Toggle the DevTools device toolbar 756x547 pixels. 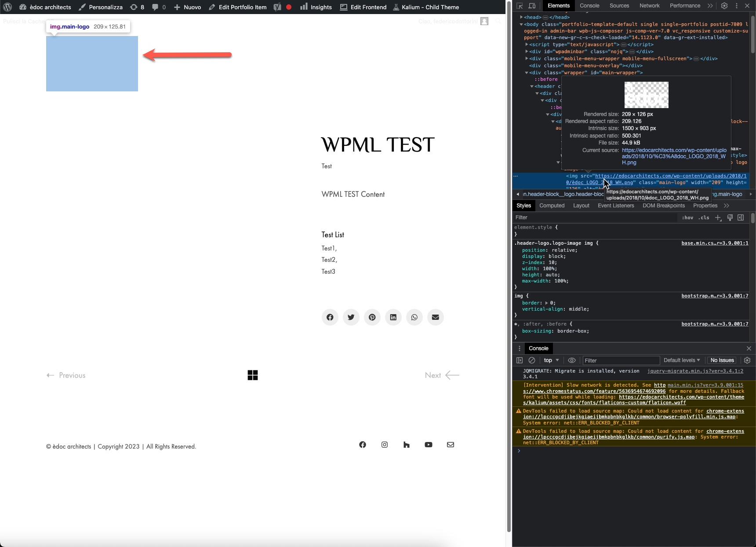(532, 6)
